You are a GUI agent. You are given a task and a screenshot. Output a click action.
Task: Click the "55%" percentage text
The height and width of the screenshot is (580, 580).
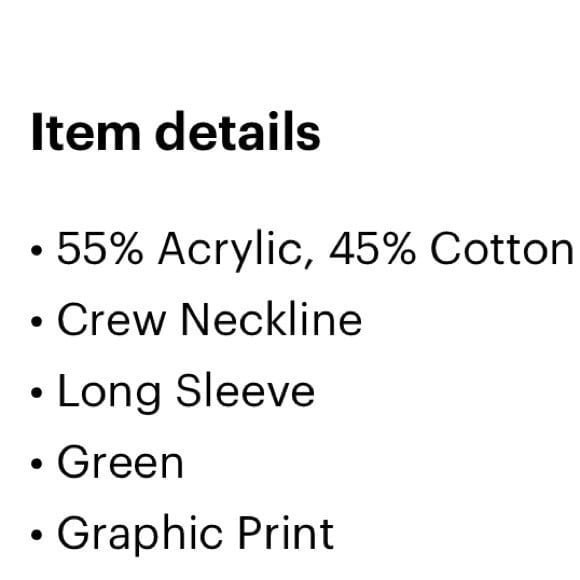pos(100,248)
